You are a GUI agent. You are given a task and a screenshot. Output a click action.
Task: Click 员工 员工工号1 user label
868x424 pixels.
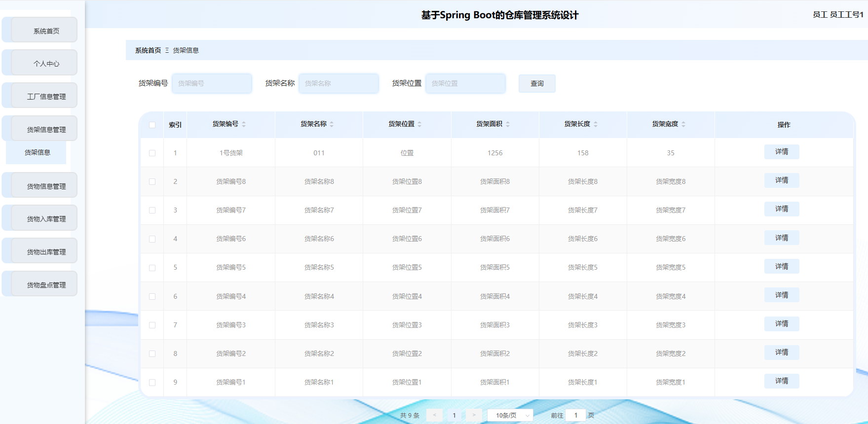838,15
